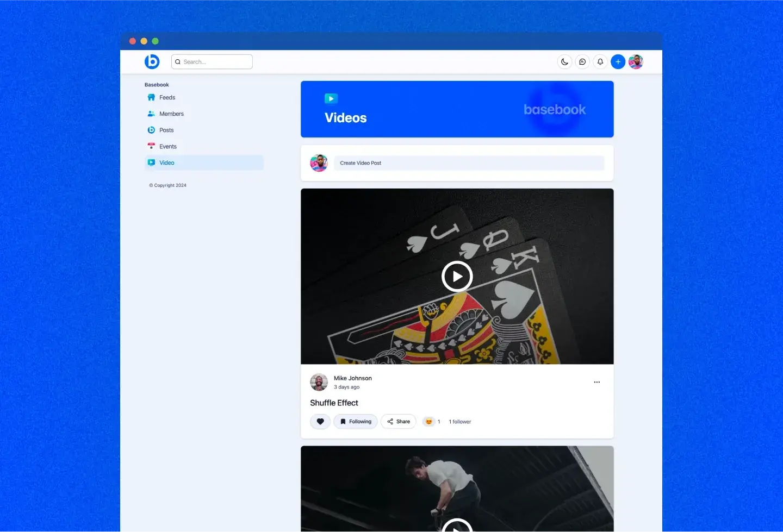Click the red window close button

133,41
